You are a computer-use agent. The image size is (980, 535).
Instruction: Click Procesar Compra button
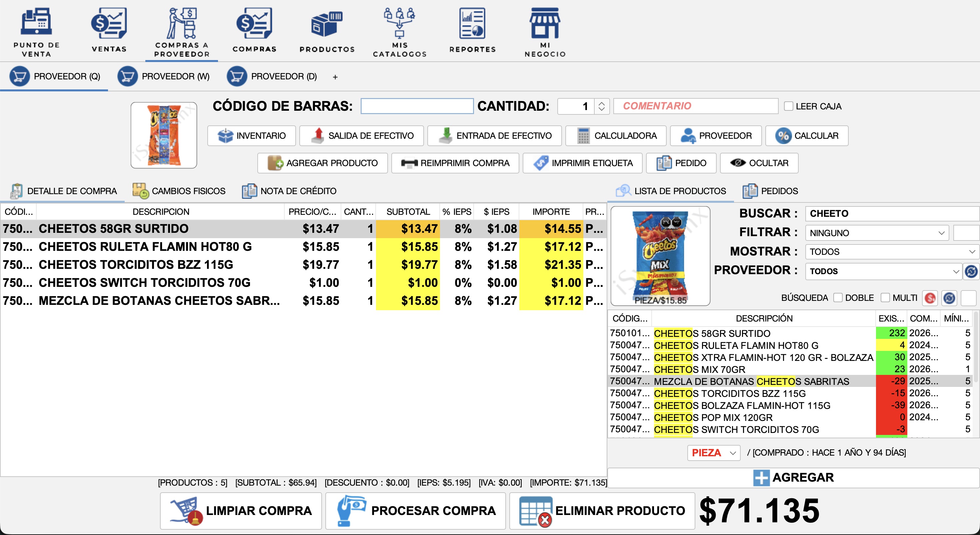click(415, 511)
